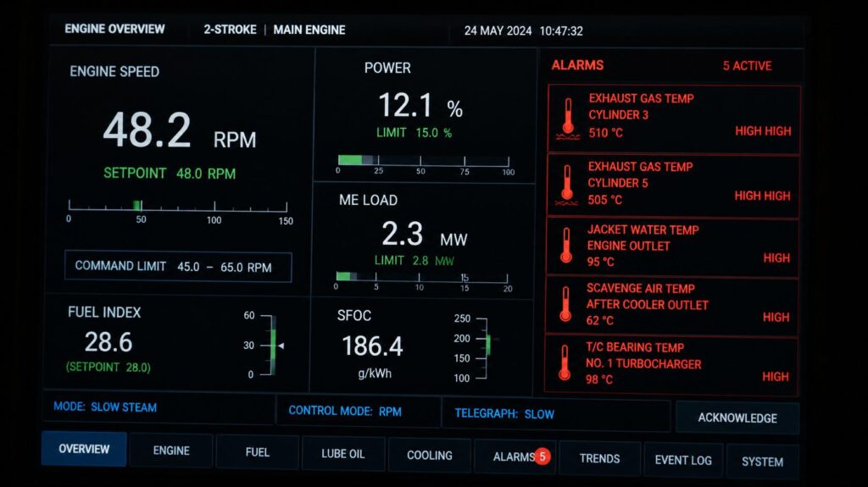Click the engine speed RPM scale bar
This screenshot has height=487, width=868.
pyautogui.click(x=178, y=206)
